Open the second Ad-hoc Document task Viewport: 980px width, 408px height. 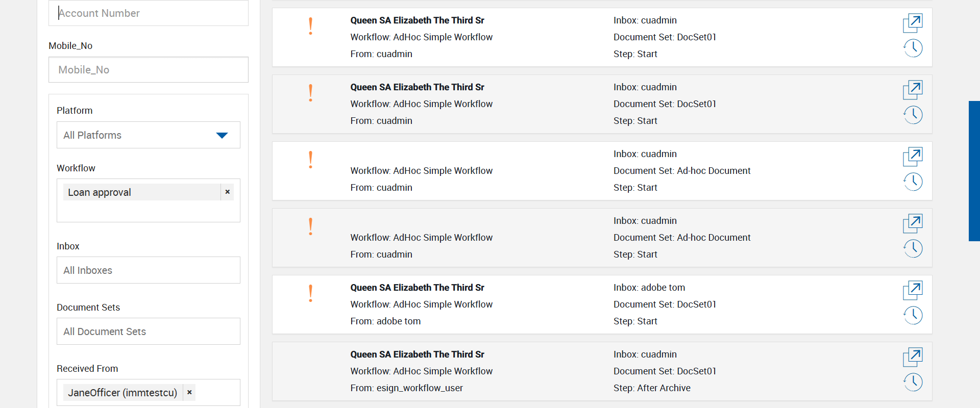coord(912,223)
